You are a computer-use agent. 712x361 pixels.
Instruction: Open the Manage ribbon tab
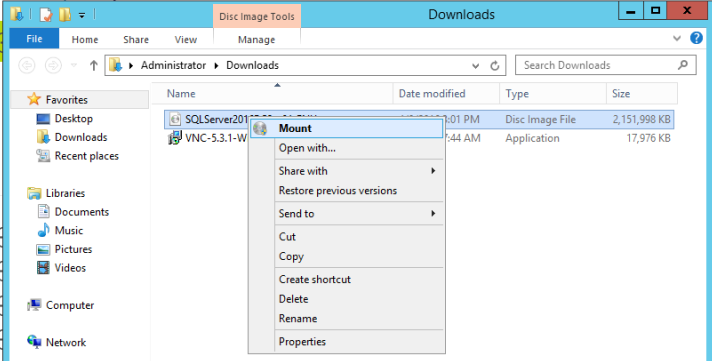pos(257,40)
